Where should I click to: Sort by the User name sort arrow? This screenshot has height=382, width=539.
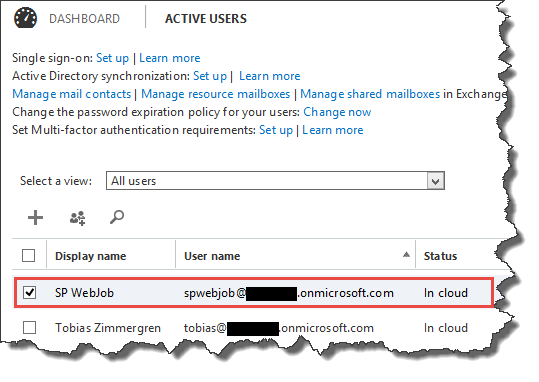[406, 255]
